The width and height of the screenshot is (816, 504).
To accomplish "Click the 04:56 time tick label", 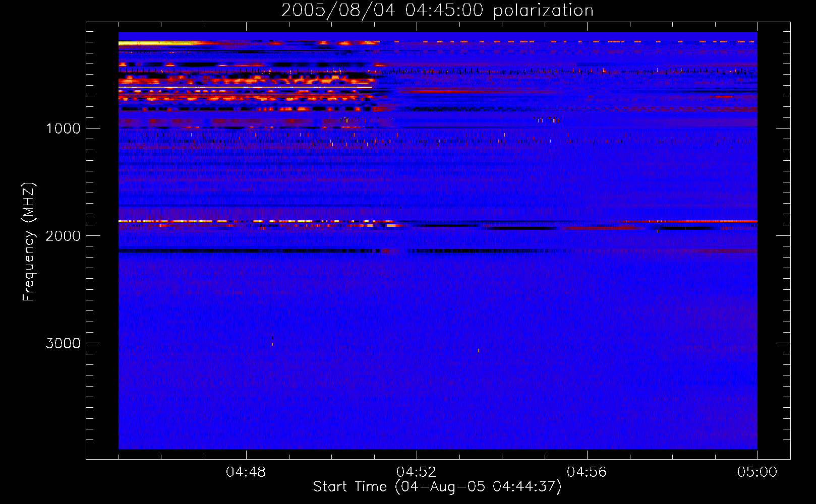I will pos(587,472).
